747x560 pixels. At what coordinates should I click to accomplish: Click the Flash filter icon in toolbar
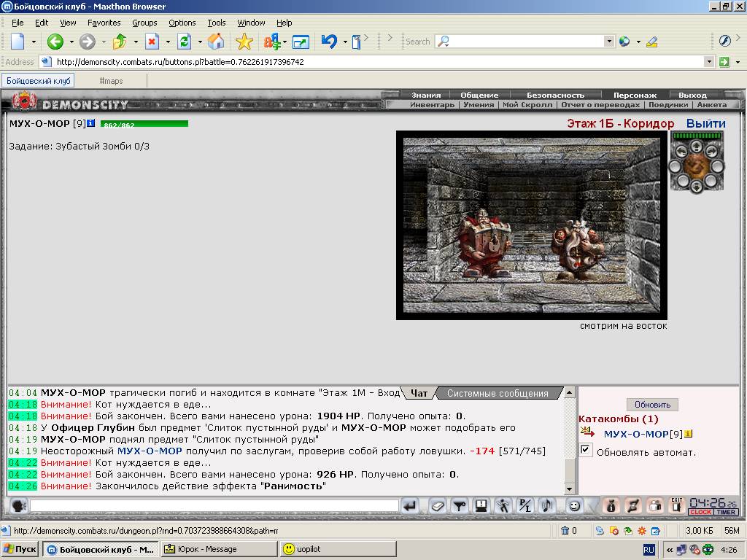tap(725, 42)
